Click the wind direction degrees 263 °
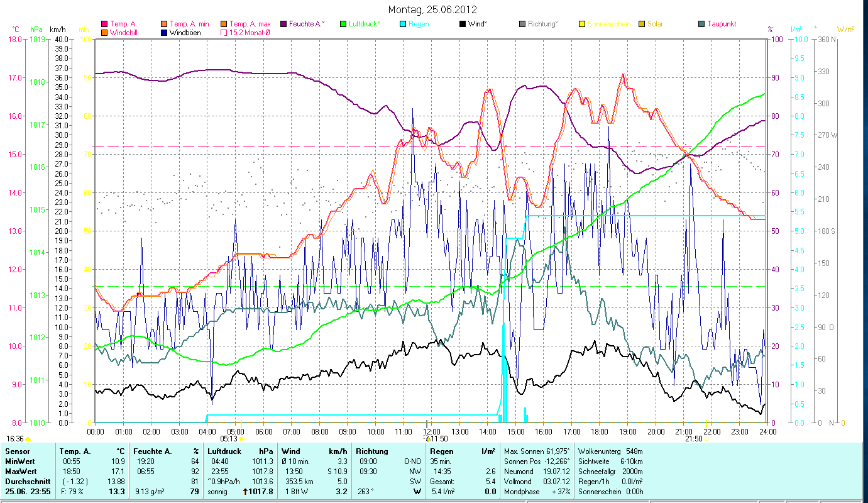The image size is (868, 503). click(366, 492)
